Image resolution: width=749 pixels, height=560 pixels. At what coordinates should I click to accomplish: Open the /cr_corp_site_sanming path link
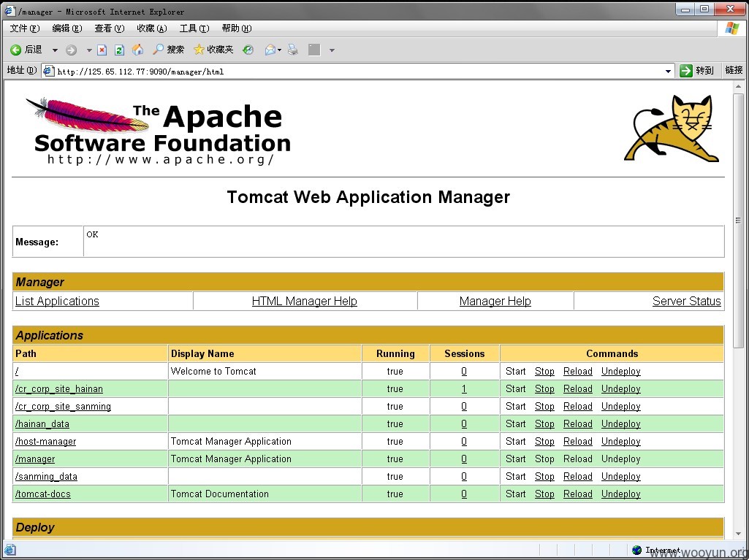point(63,407)
